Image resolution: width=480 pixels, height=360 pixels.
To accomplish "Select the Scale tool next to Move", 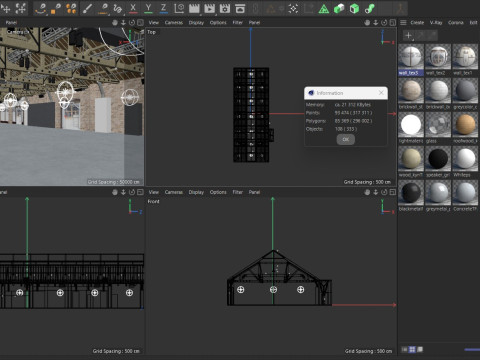I will tap(21, 8).
